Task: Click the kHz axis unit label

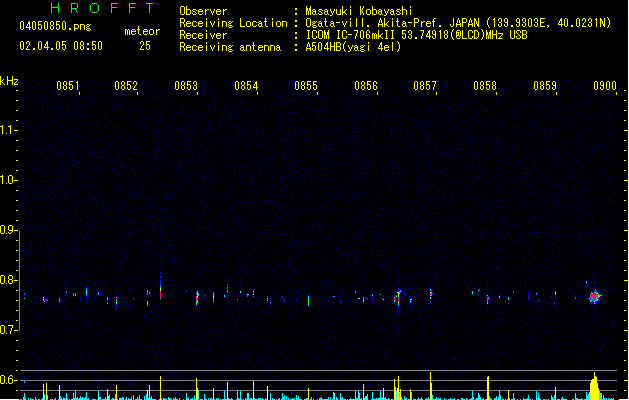Action: [9, 81]
